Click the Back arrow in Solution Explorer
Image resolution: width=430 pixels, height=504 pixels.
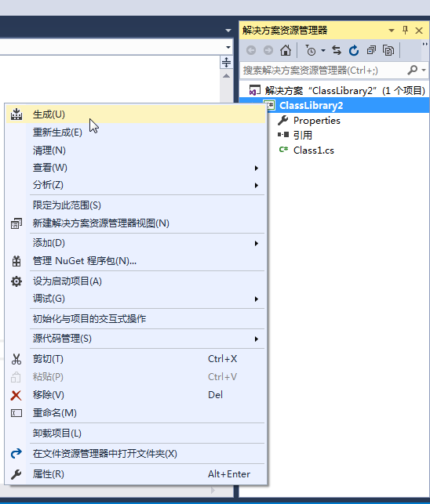tap(251, 50)
